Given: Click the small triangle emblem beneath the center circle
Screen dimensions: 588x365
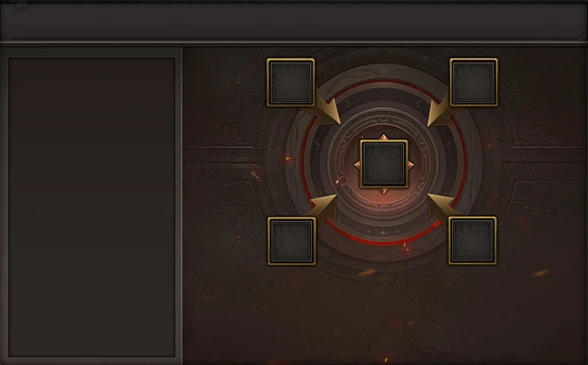Looking at the screenshot, I should [382, 233].
